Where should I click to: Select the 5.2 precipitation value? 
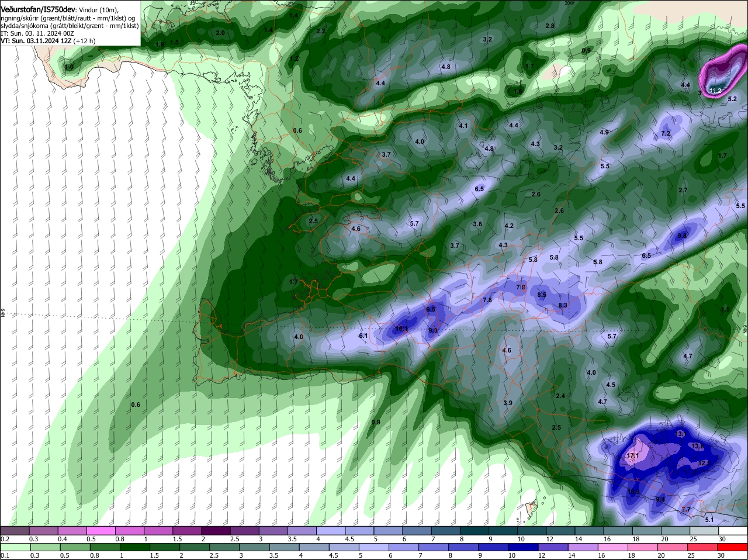pyautogui.click(x=732, y=99)
